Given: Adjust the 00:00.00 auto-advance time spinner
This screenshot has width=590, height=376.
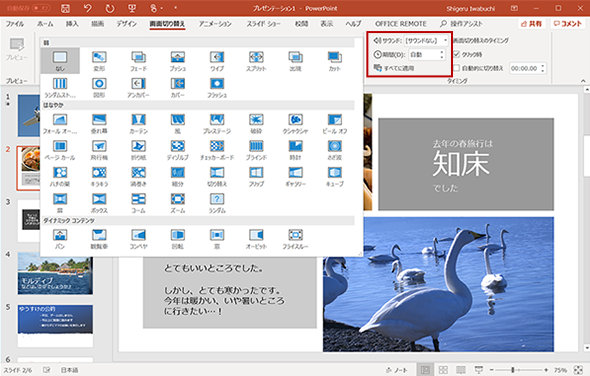Looking at the screenshot, I should (543, 68).
